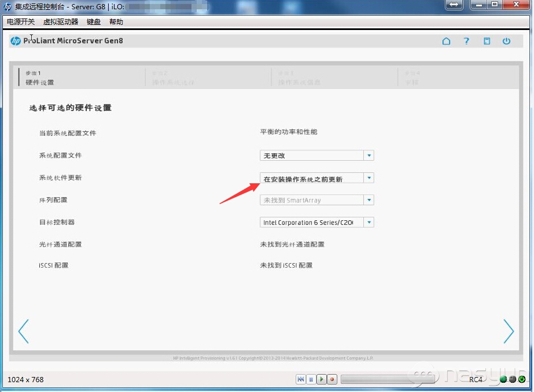534x392 pixels.
Task: Open the 电源开关 menu
Action: [21, 22]
